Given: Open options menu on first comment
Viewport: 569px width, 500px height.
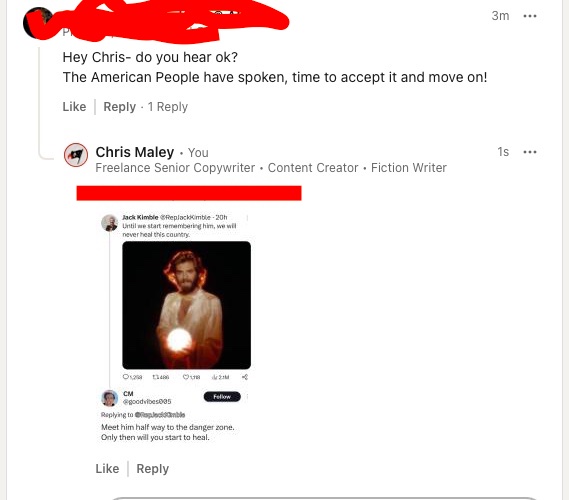Looking at the screenshot, I should coord(530,16).
